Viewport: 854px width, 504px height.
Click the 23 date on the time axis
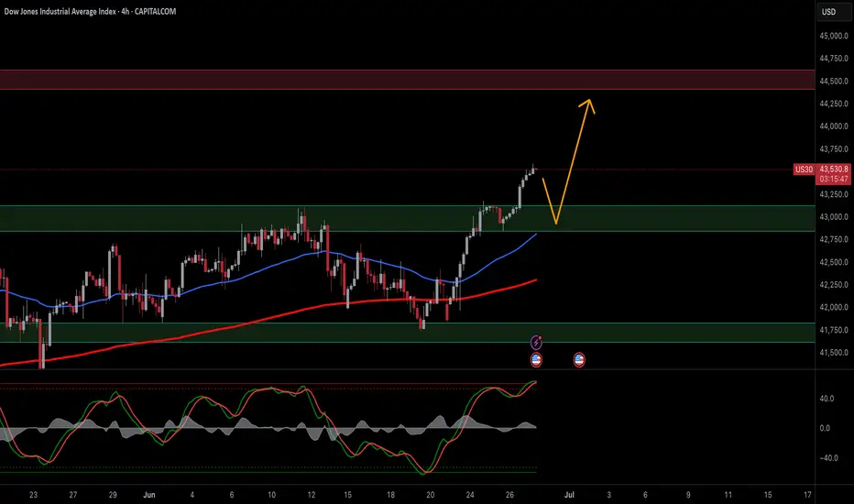[x=34, y=495]
